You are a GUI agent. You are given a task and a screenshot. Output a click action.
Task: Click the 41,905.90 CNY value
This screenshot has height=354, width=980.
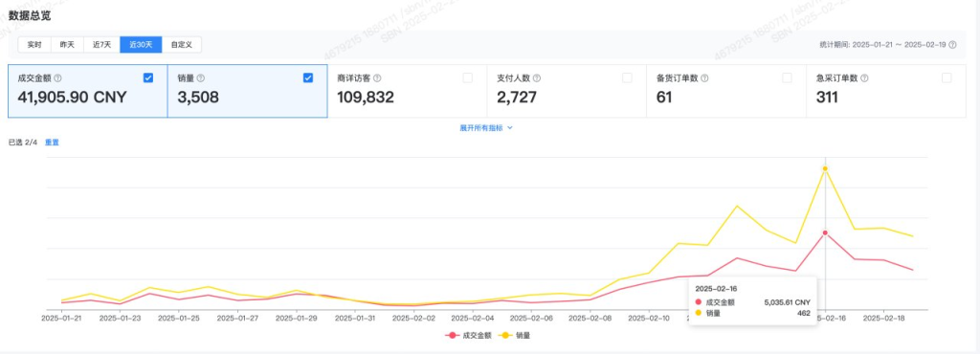(x=73, y=98)
